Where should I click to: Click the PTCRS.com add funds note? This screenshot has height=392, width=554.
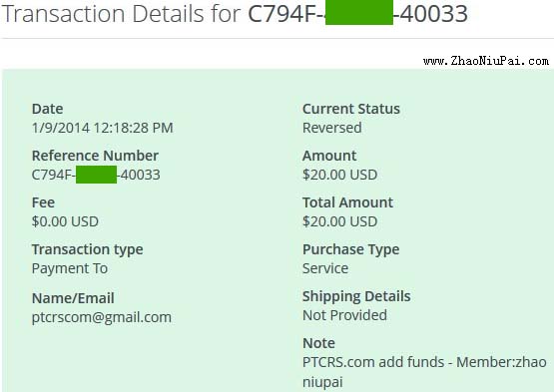(x=424, y=372)
